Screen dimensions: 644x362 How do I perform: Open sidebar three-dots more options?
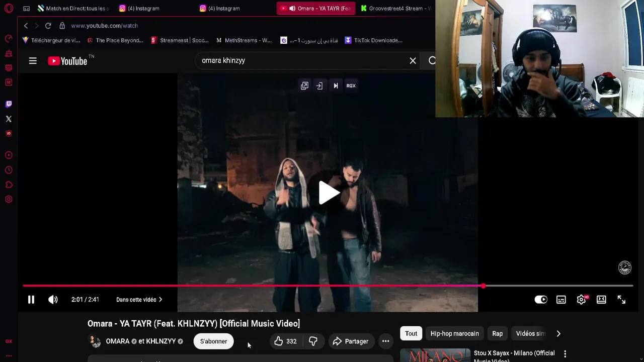click(x=9, y=355)
